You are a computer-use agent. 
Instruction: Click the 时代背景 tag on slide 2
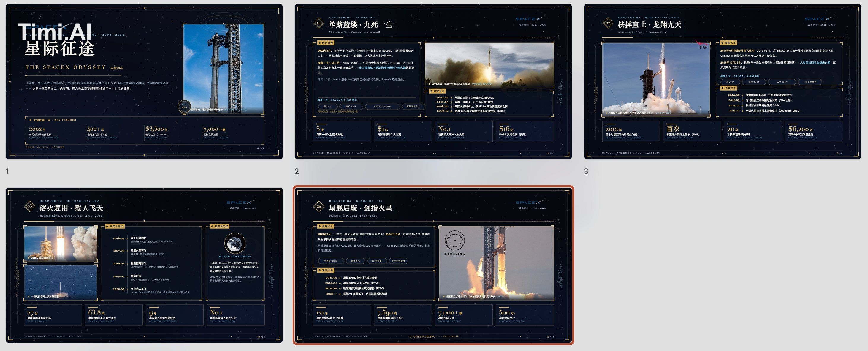[x=326, y=43]
